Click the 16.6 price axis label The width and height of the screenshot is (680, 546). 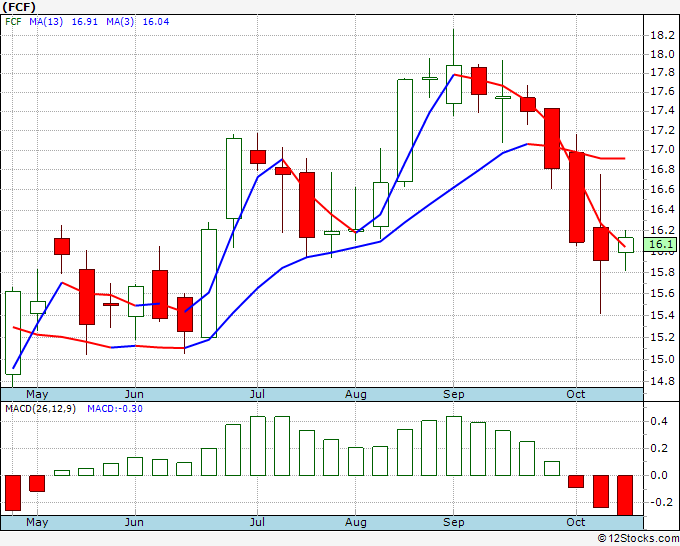662,189
